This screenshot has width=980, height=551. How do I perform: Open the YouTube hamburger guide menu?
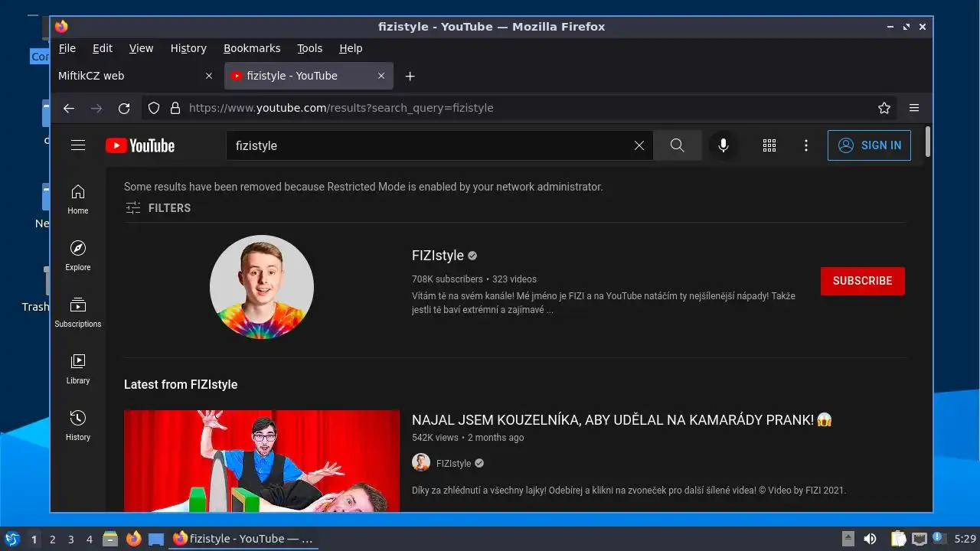pos(78,145)
